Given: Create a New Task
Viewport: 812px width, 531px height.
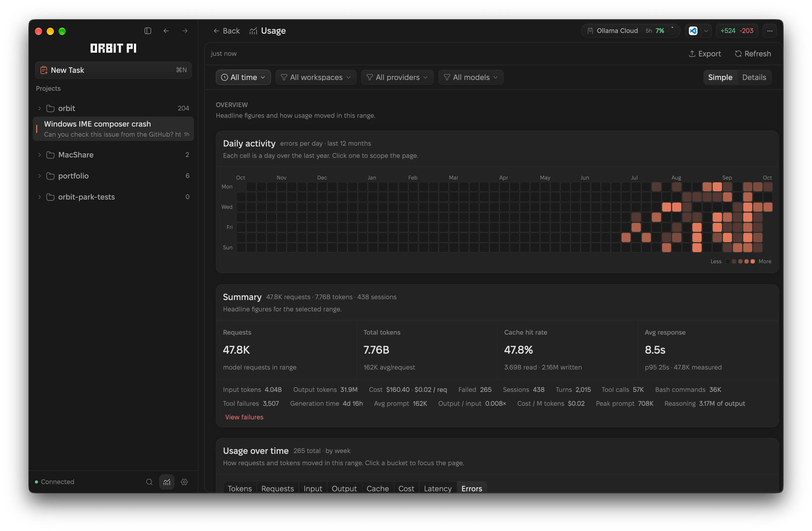Looking at the screenshot, I should coord(113,70).
